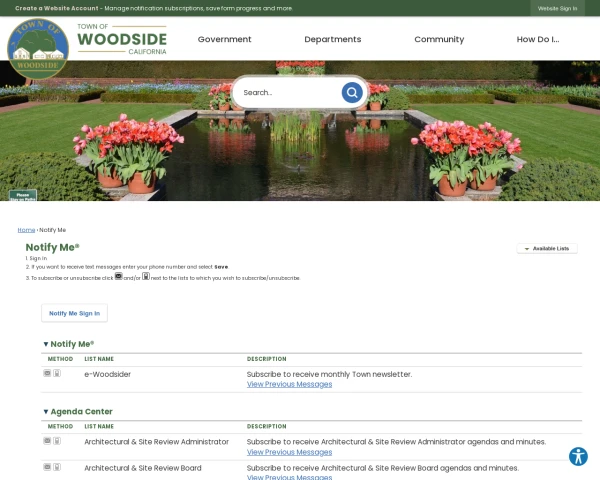View Previous Messages for e-Woodsider

(x=289, y=384)
